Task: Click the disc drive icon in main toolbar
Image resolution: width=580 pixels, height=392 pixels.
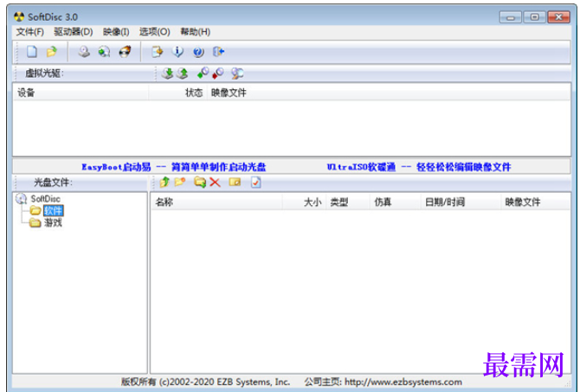Action: click(84, 51)
